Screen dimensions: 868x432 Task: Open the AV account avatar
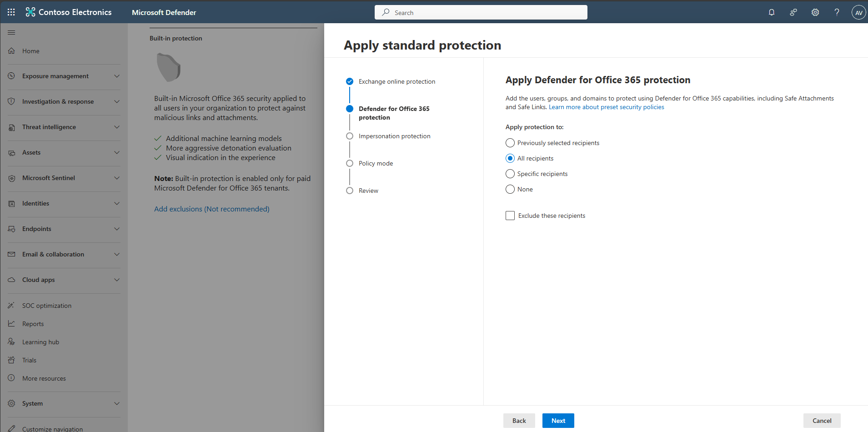[x=858, y=12]
